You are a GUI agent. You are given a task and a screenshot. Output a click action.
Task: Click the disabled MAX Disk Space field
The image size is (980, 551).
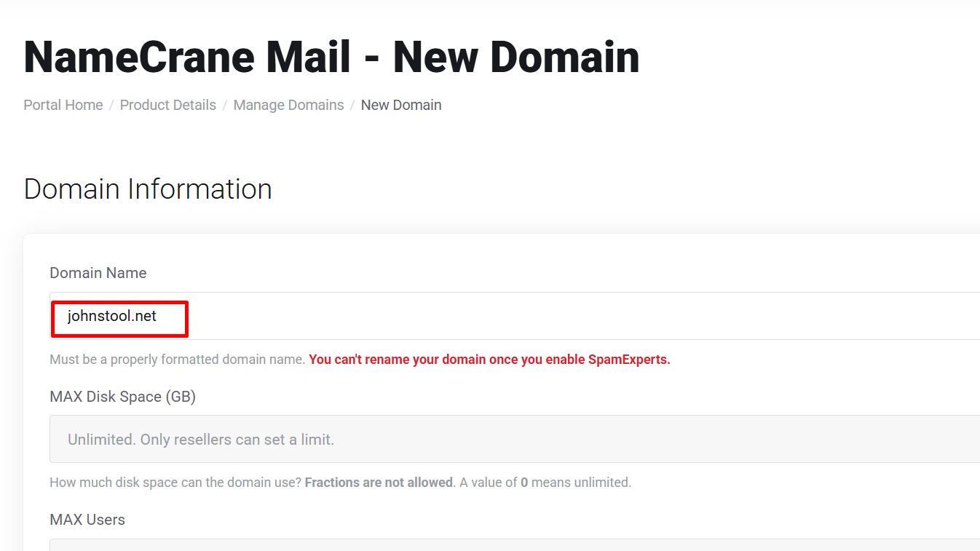point(510,439)
